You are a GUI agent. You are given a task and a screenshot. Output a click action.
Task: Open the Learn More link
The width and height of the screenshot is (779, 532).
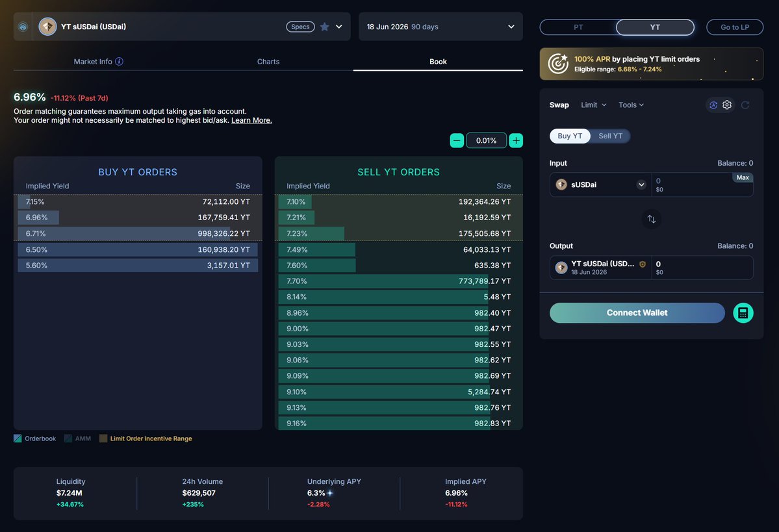point(251,120)
